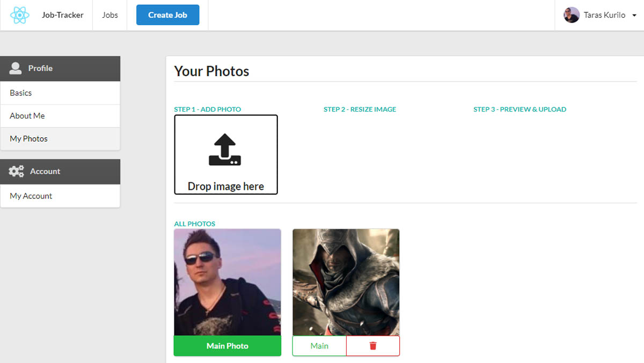Click Taras Kurilo's avatar picture
Image resolution: width=644 pixels, height=363 pixels.
pos(572,14)
